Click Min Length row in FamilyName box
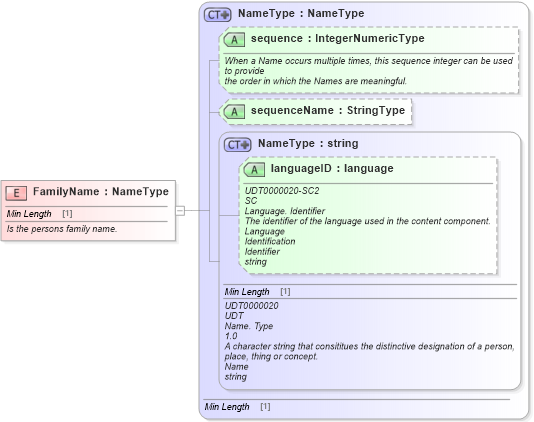534x422 pixels. coord(87,214)
